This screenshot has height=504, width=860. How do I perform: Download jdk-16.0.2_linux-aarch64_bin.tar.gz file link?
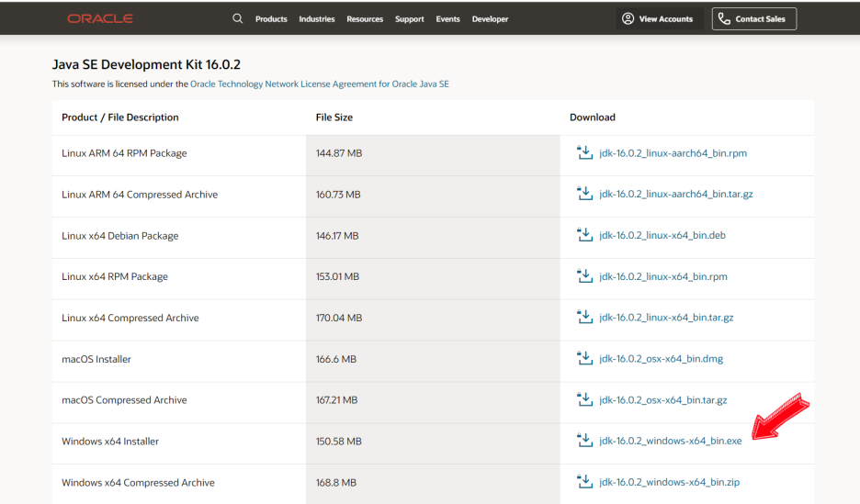(675, 195)
